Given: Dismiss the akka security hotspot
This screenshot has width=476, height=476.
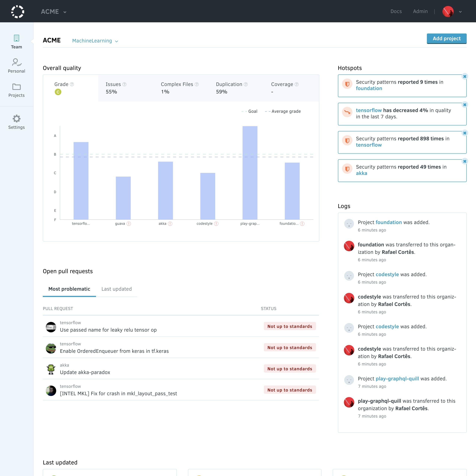Looking at the screenshot, I should point(465,161).
